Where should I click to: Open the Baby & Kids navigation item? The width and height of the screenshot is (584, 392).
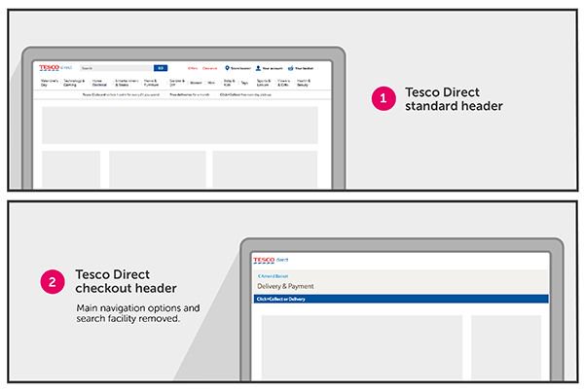229,83
